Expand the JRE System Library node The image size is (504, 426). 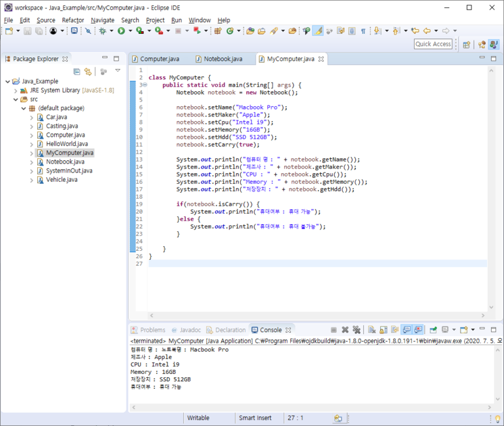pyautogui.click(x=16, y=91)
